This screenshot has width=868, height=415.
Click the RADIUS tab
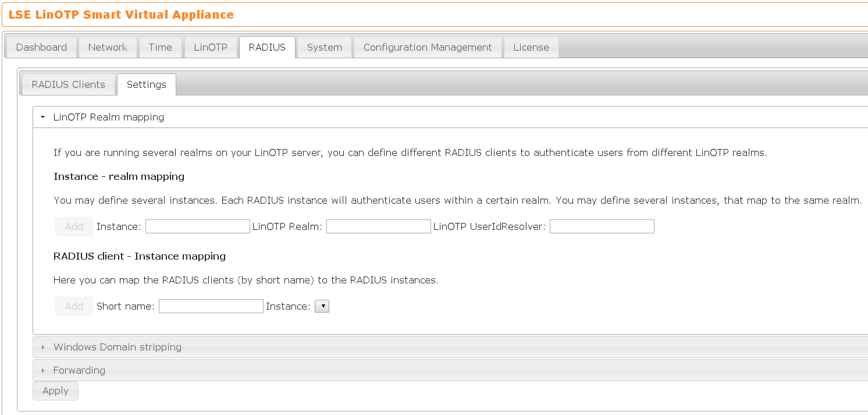(x=267, y=47)
